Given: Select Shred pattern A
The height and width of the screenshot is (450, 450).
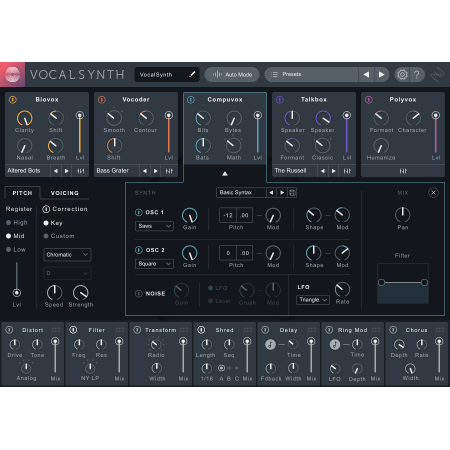Looking at the screenshot, I should click(221, 368).
